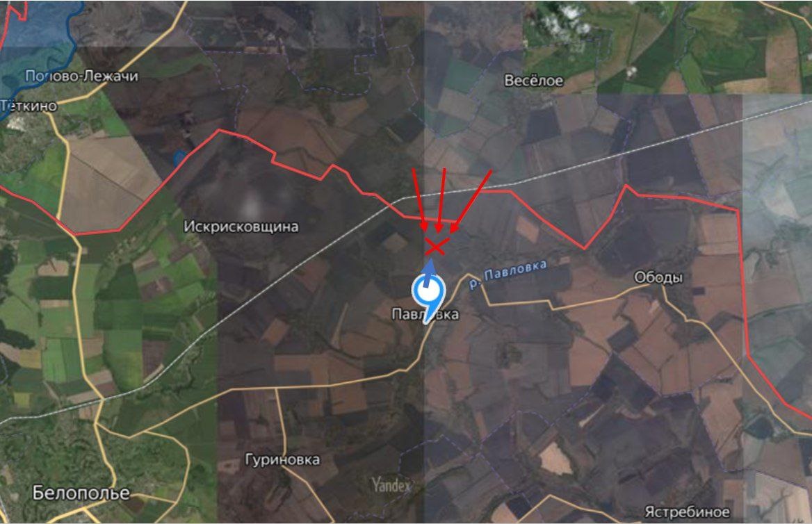Viewport: 812px width, 524px height.
Task: Open the Гуриновка place label
Action: pos(282,459)
